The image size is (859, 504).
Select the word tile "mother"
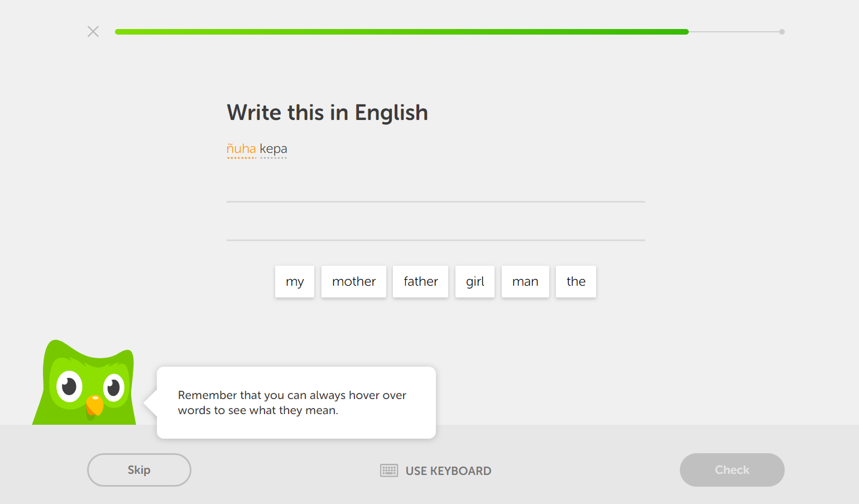[354, 281]
